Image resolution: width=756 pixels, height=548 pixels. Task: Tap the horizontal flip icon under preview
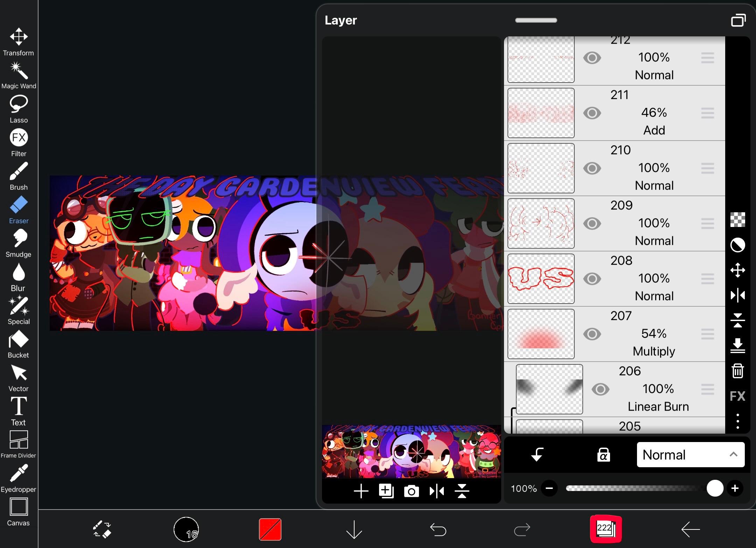tap(436, 491)
